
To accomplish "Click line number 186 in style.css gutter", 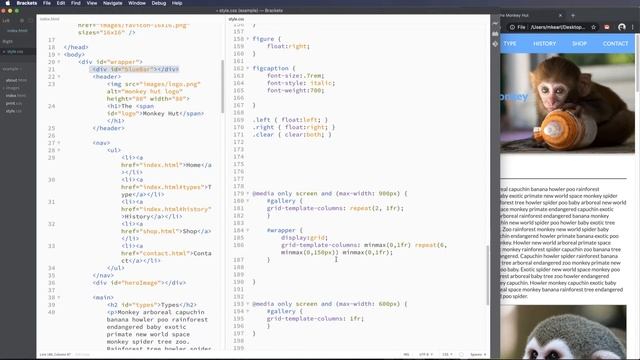I will click(238, 245).
